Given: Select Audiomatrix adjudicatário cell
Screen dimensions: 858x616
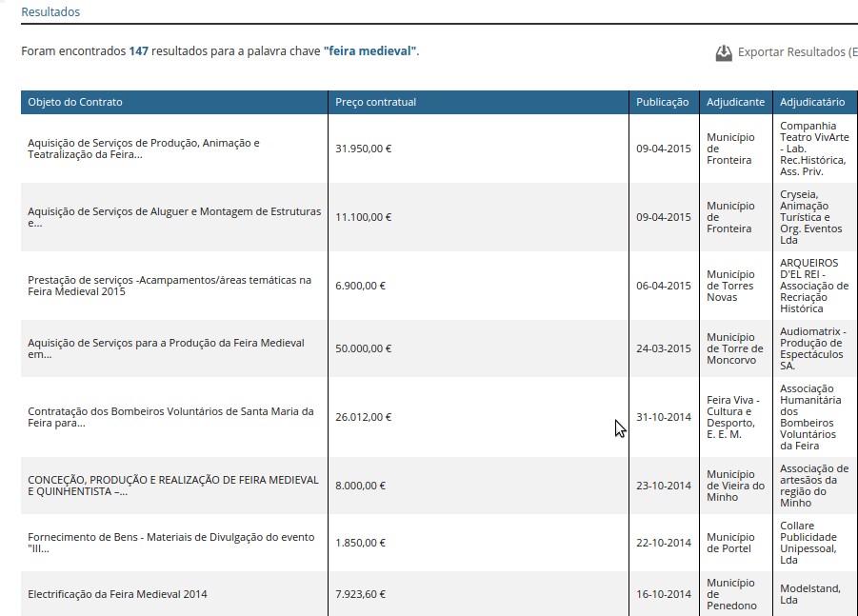Looking at the screenshot, I should coord(812,348).
